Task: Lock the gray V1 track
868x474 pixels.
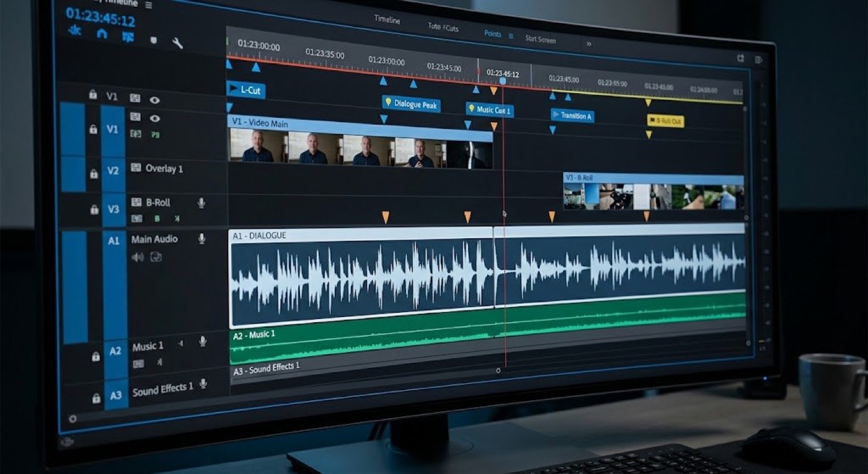Action: pos(93,95)
